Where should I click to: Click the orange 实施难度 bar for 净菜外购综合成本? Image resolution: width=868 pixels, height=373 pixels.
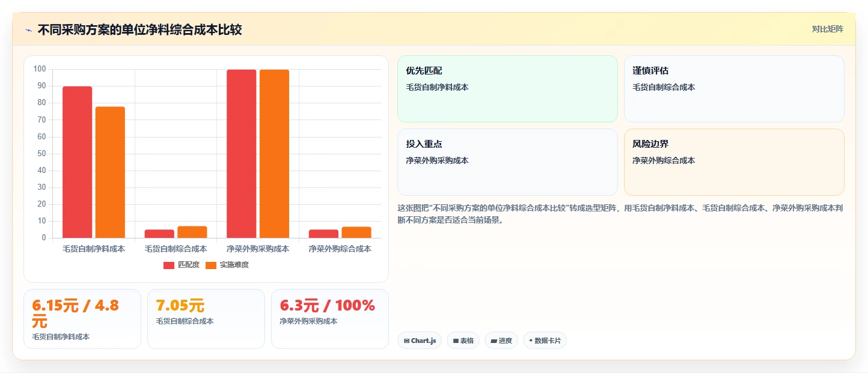pos(356,232)
